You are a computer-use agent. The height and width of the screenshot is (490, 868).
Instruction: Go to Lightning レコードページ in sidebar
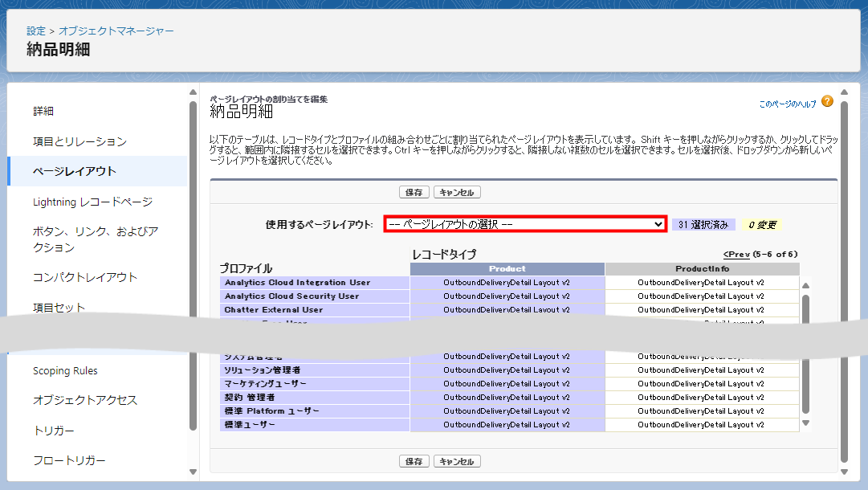[92, 202]
